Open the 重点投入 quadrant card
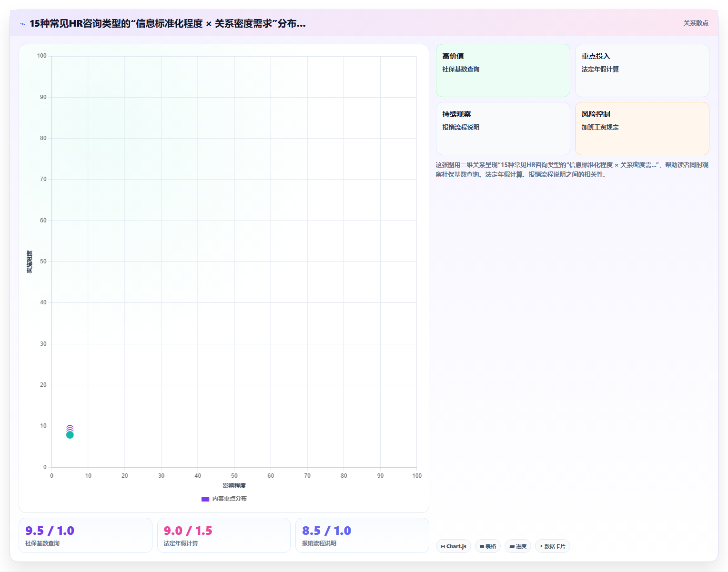728x572 pixels. (642, 70)
